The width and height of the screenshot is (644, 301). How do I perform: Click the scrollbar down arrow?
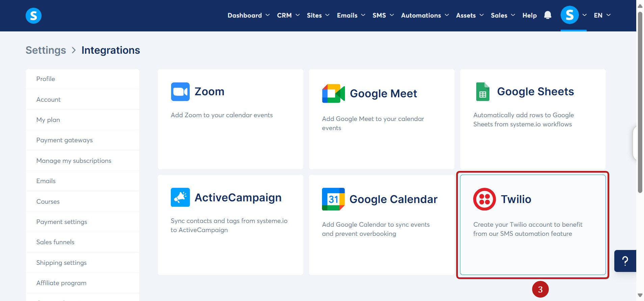pyautogui.click(x=640, y=295)
